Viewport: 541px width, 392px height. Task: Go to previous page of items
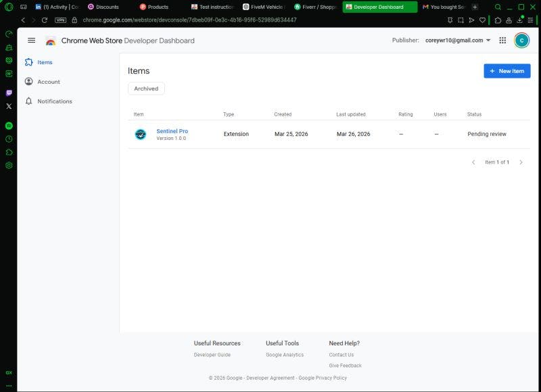(473, 162)
